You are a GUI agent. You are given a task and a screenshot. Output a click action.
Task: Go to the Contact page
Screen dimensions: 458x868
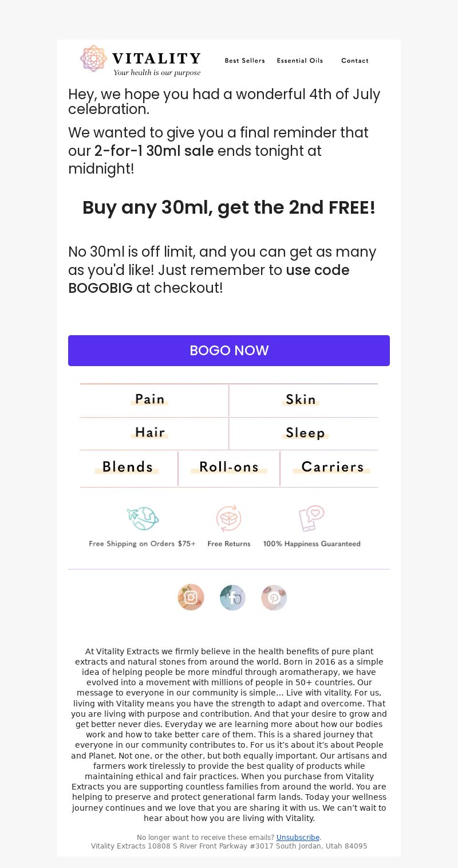coord(355,61)
